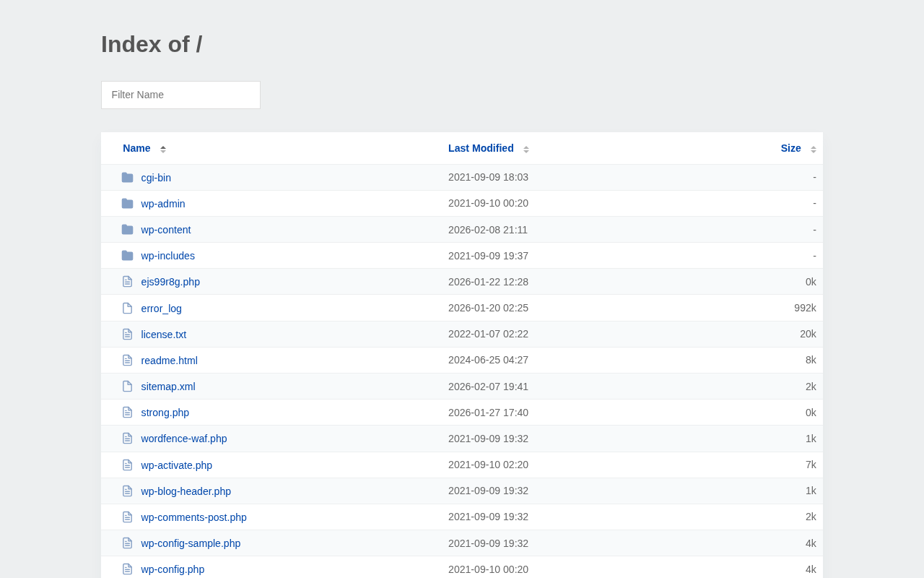Open ejs99r8g.php file link

[x=170, y=282]
